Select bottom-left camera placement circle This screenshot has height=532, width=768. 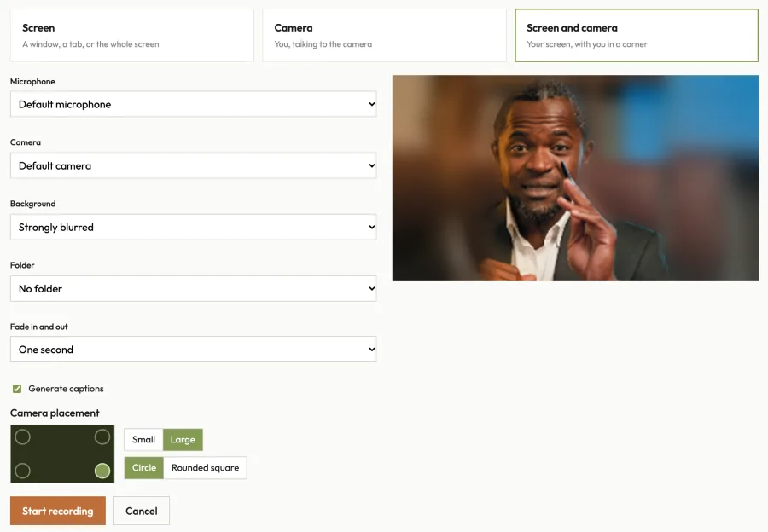(22, 471)
